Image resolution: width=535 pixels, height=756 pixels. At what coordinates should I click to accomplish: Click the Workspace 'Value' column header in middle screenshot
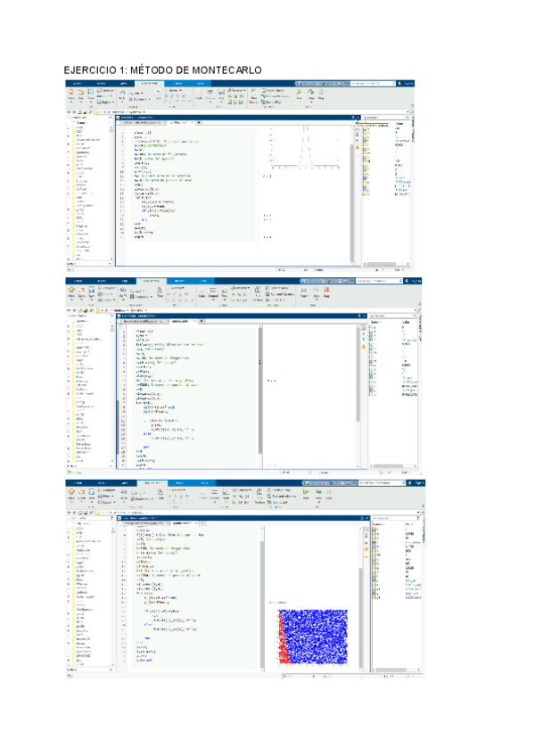[407, 322]
